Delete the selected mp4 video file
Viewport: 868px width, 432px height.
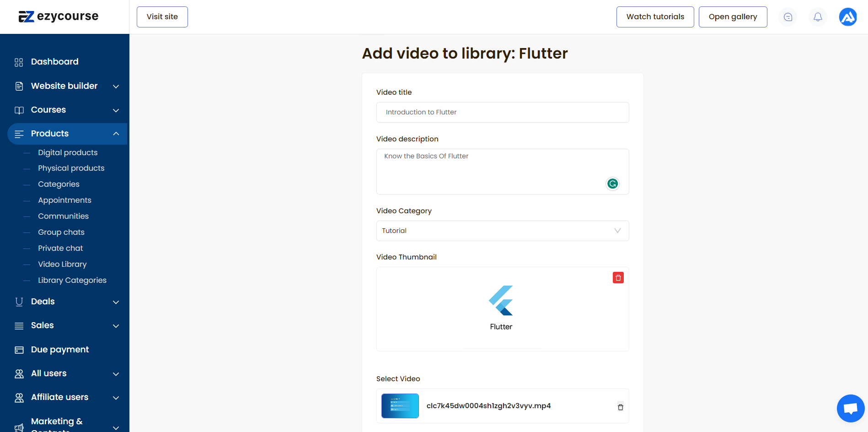[x=620, y=407]
